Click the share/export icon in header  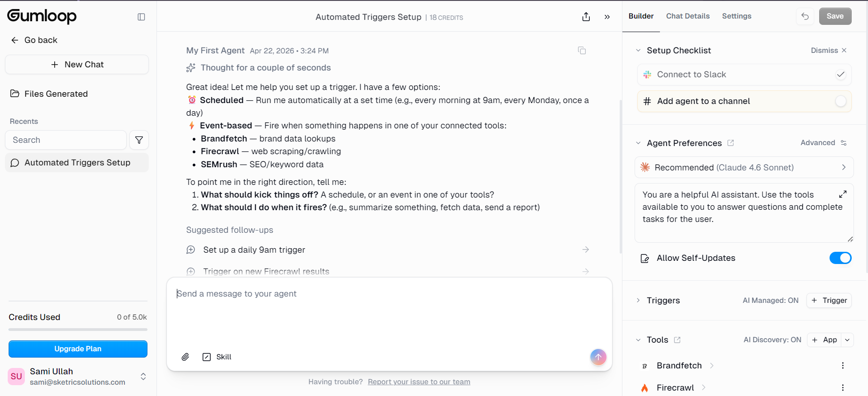[x=586, y=17]
